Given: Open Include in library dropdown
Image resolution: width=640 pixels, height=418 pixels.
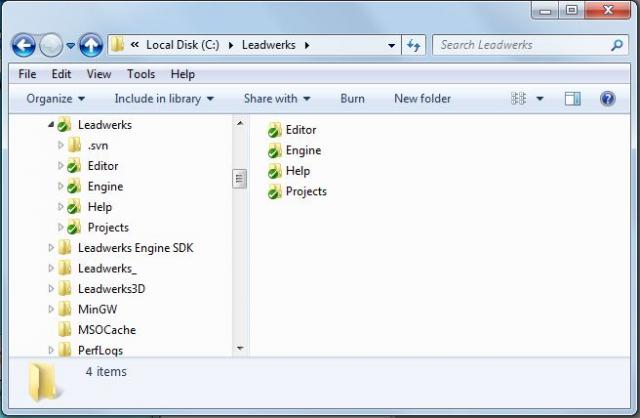Looking at the screenshot, I should (x=164, y=98).
